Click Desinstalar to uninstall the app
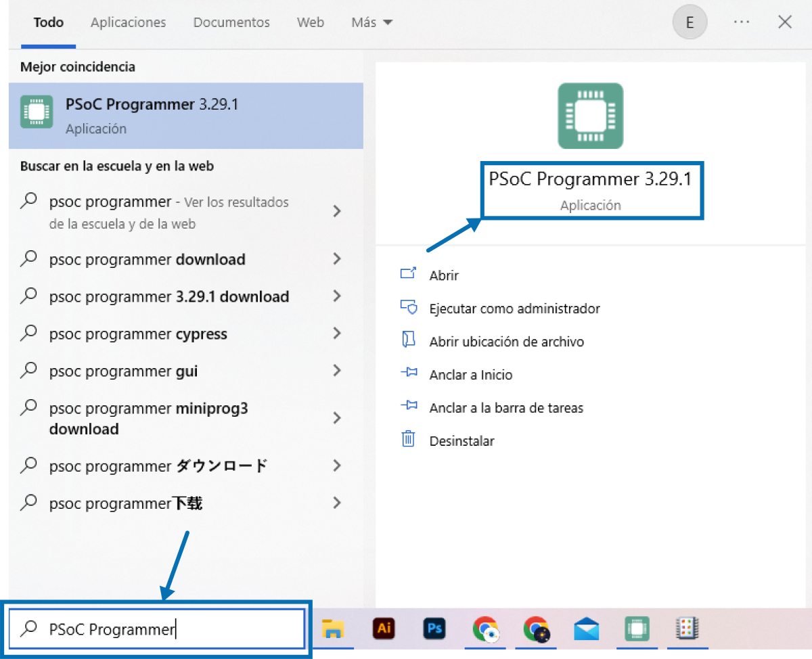This screenshot has width=812, height=659. pos(462,440)
